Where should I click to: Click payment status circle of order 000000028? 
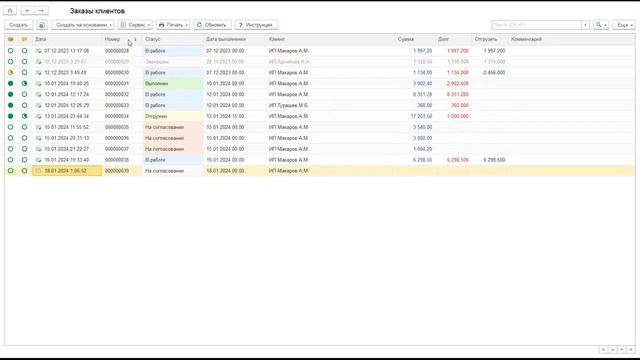11,51
